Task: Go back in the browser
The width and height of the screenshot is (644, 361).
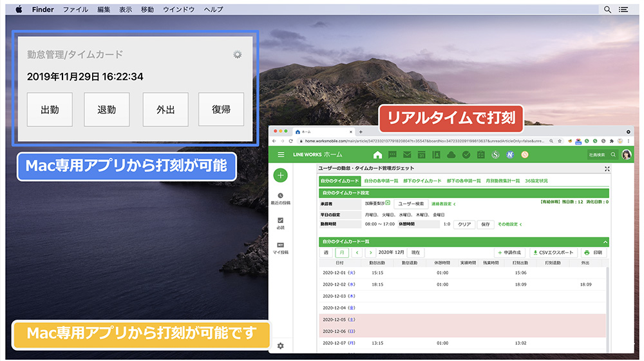Action: [x=274, y=141]
